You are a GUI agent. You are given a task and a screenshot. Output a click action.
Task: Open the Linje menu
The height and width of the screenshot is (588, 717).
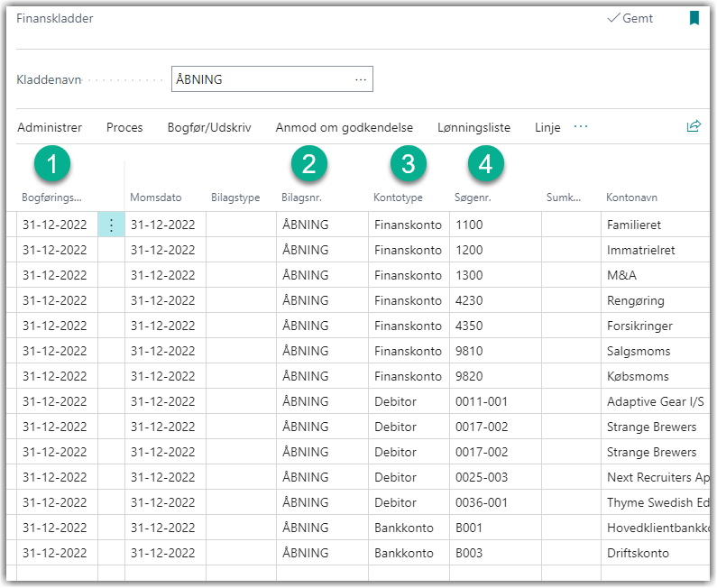coord(547,127)
